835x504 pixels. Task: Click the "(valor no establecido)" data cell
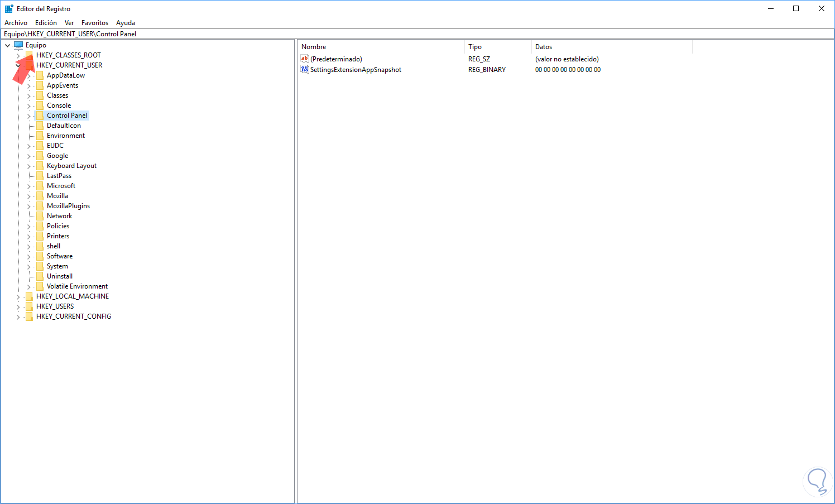567,59
